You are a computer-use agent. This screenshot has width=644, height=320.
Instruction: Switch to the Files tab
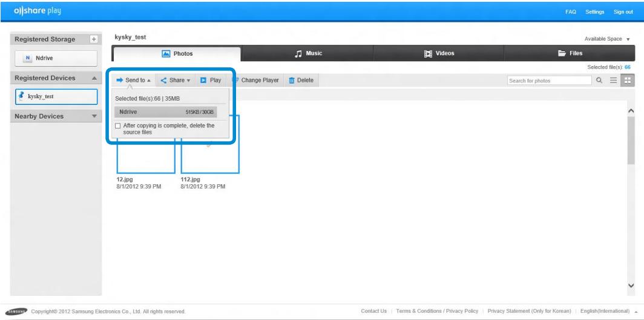(x=570, y=53)
